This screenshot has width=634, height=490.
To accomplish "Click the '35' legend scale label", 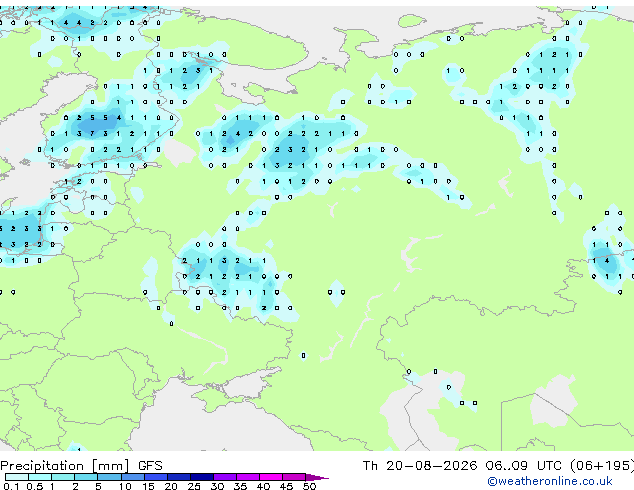I will 240,486.
